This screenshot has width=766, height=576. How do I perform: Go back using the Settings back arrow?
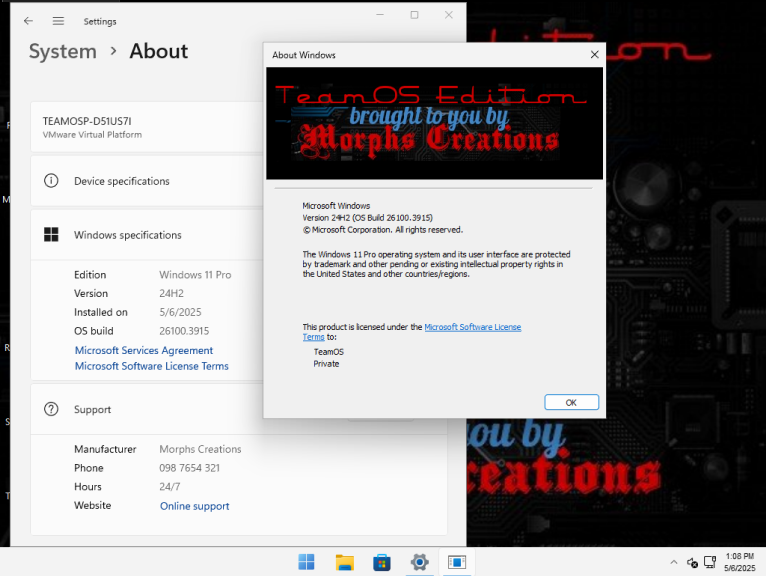pos(28,21)
